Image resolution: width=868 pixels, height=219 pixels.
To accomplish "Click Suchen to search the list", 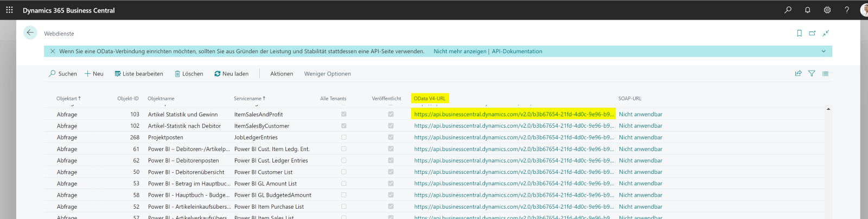I will coord(63,73).
